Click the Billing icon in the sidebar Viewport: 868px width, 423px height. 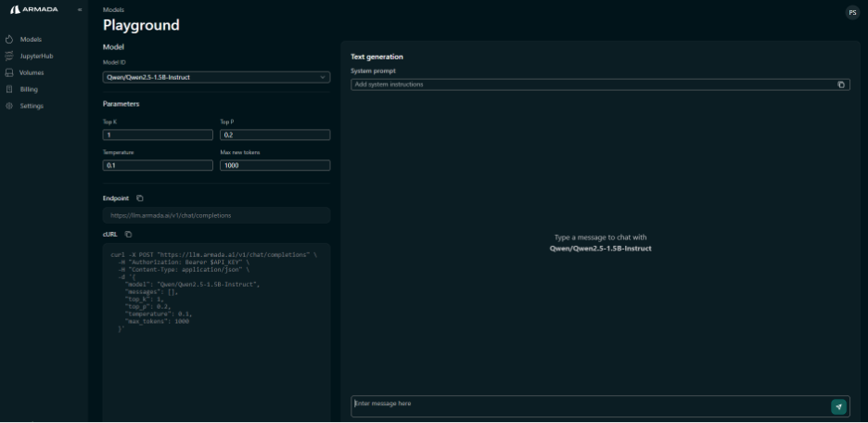click(x=9, y=89)
